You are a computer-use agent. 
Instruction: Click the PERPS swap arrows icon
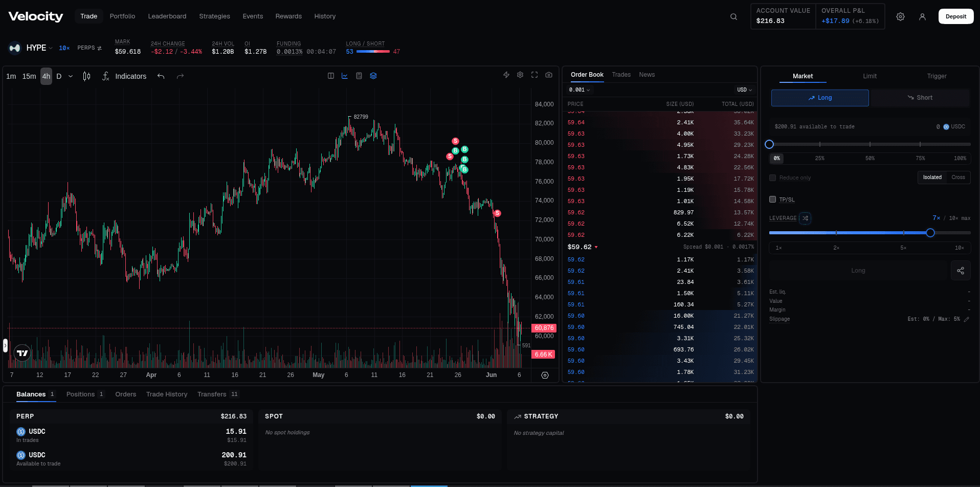pyautogui.click(x=99, y=48)
